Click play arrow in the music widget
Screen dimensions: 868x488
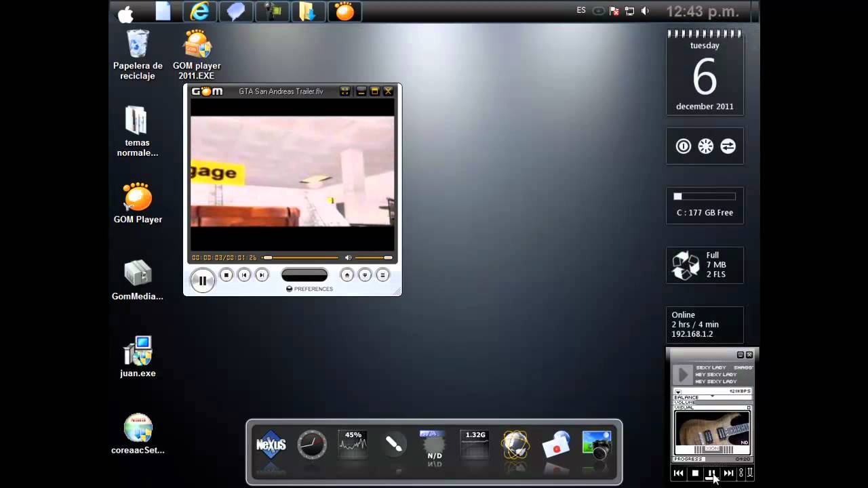coord(683,375)
